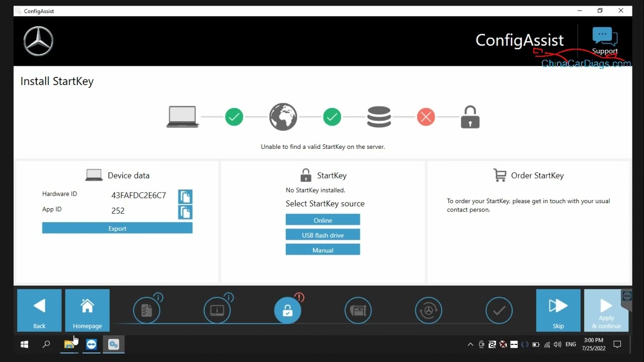This screenshot has width=644, height=362.
Task: Open Wi-Fi network settings in tray
Action: point(547,344)
